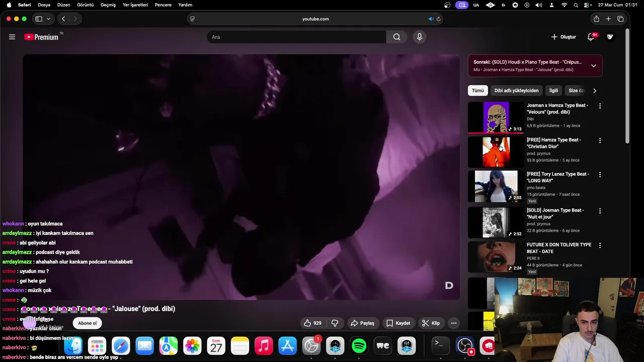644x362 pixels.
Task: Open YouTube notifications bell
Action: click(591, 37)
